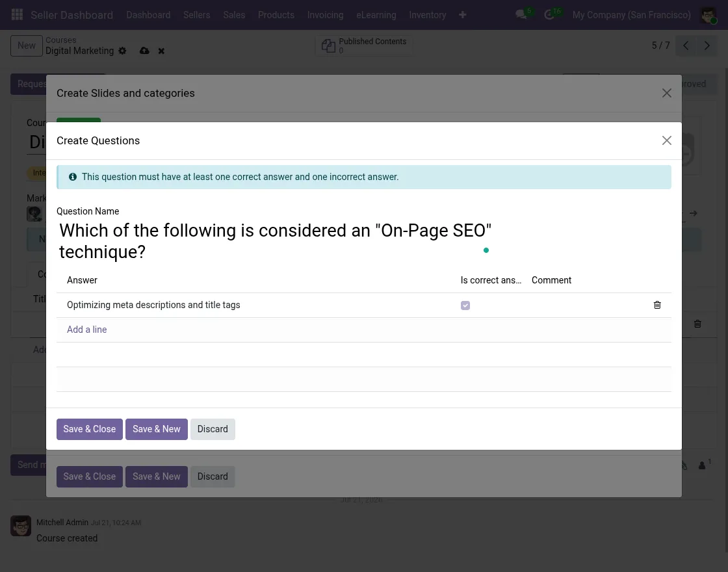Click Add a line link

[87, 330]
